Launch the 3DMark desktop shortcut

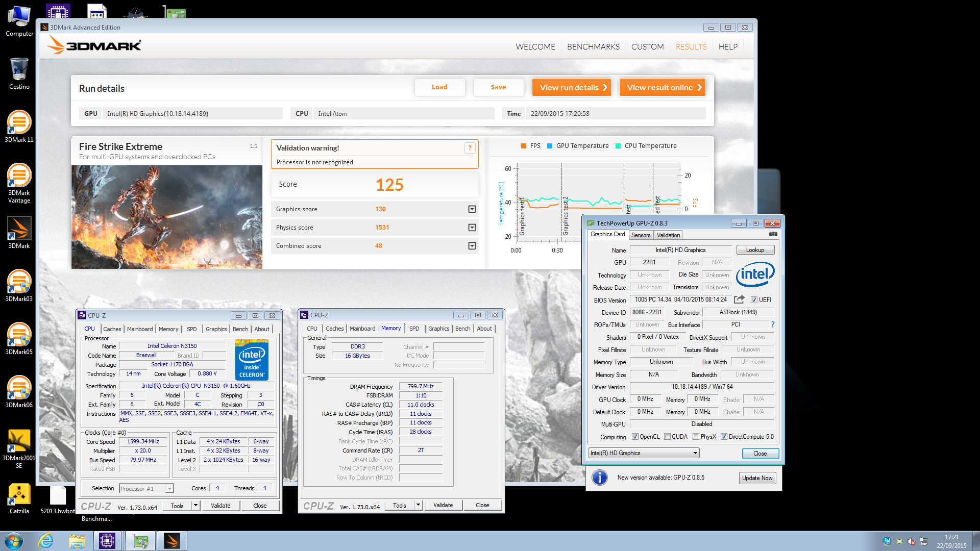19,233
